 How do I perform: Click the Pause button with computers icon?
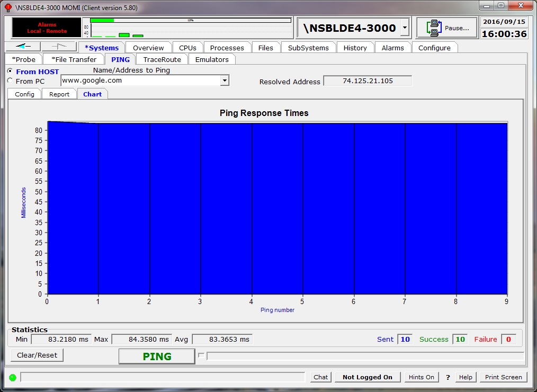[x=447, y=28]
